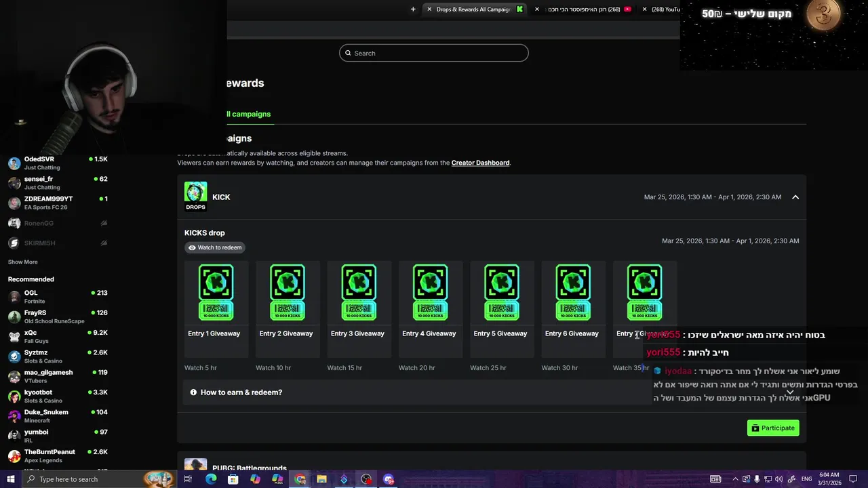Open offline RonenGG channel in sidebar
868x488 pixels.
58,223
